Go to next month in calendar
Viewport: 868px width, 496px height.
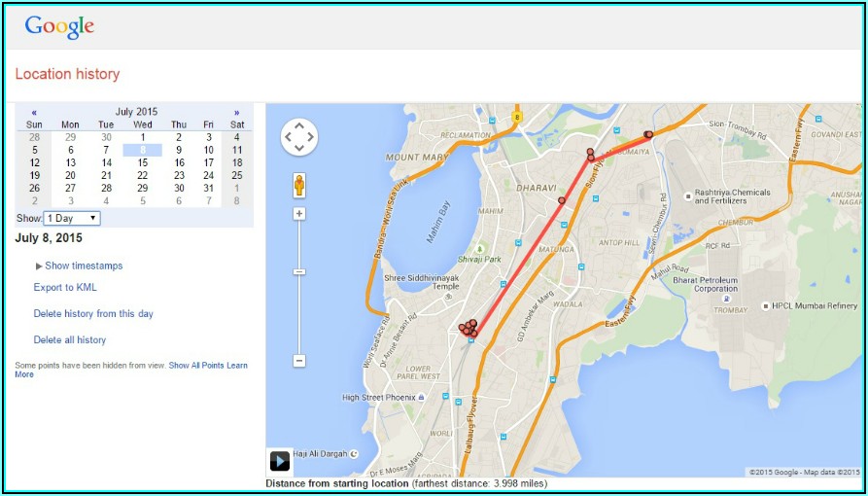pos(236,112)
